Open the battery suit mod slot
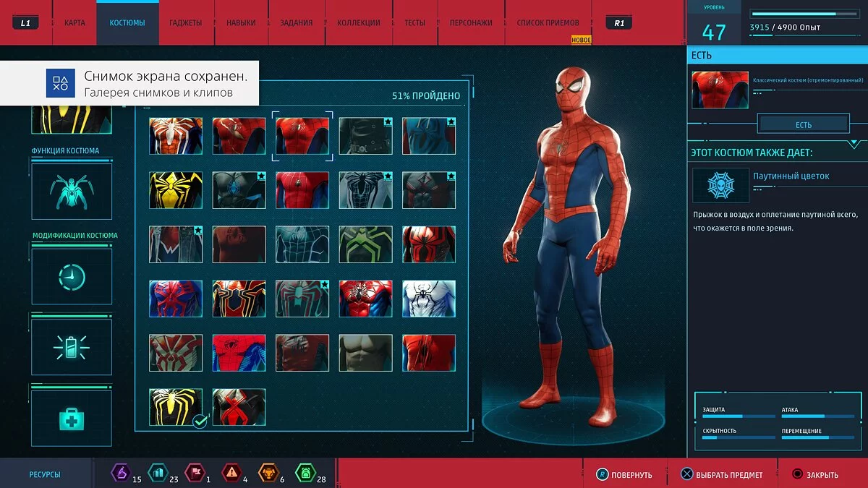868x488 pixels. [72, 347]
